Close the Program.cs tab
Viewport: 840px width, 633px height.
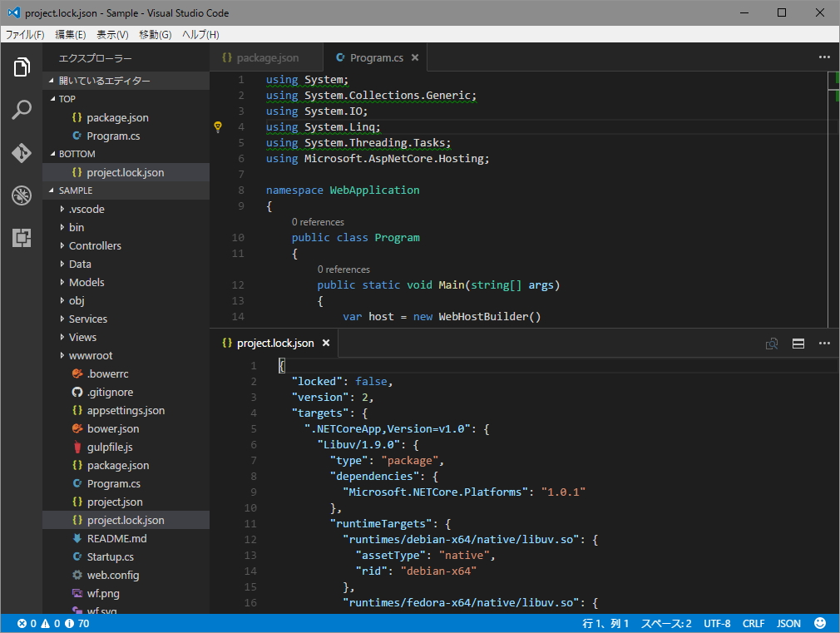pyautogui.click(x=415, y=57)
